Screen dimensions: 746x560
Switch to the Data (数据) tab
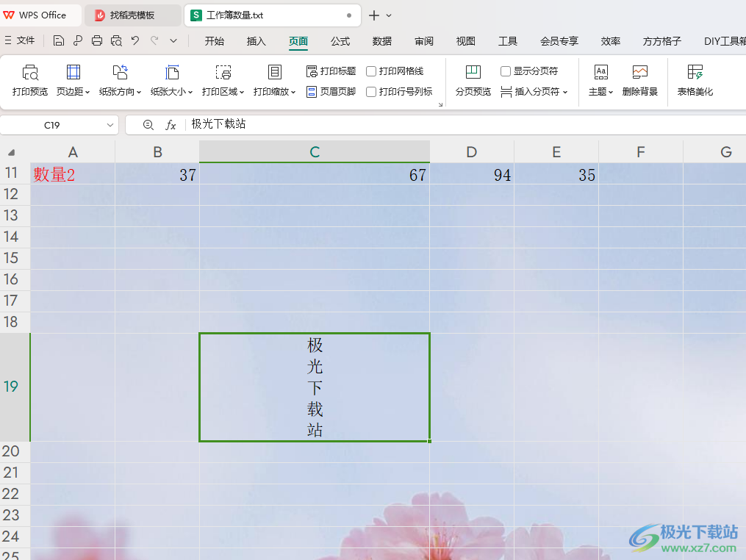pos(382,41)
